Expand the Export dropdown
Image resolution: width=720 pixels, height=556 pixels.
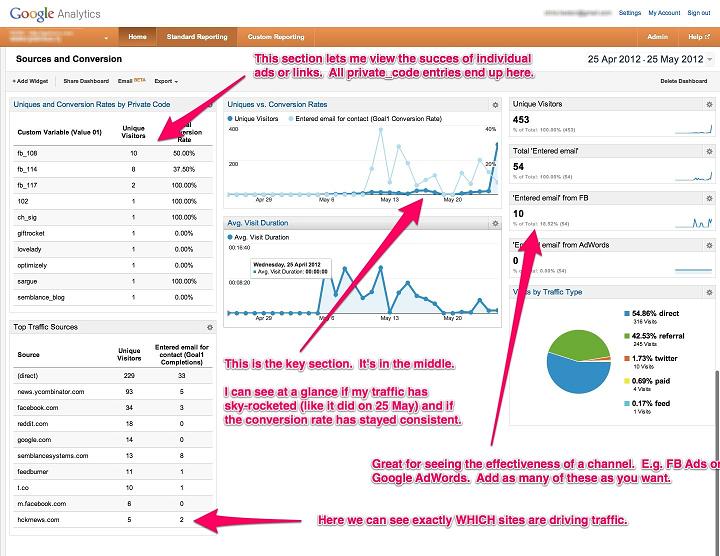[x=166, y=81]
